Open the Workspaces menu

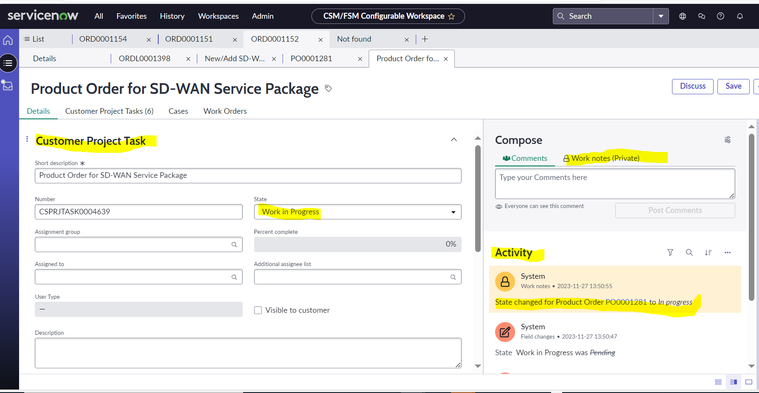pyautogui.click(x=218, y=16)
